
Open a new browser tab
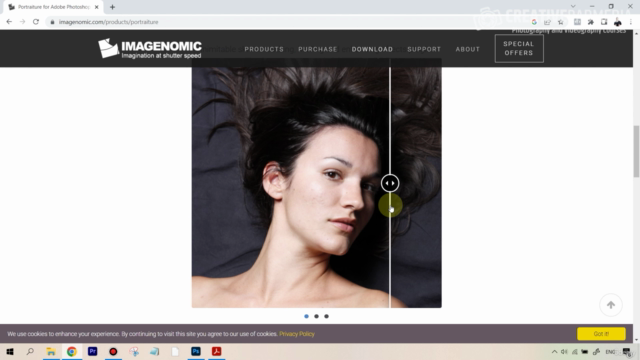pyautogui.click(x=112, y=7)
